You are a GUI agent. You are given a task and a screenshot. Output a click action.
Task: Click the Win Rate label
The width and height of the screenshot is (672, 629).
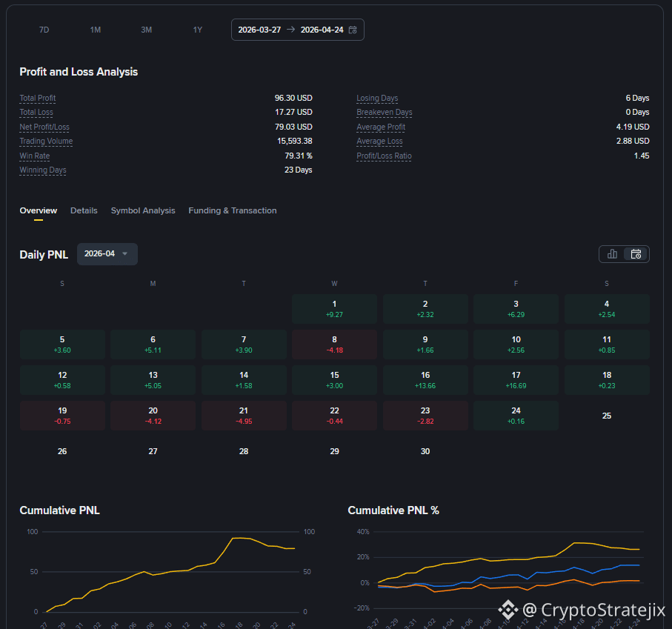pyautogui.click(x=35, y=156)
